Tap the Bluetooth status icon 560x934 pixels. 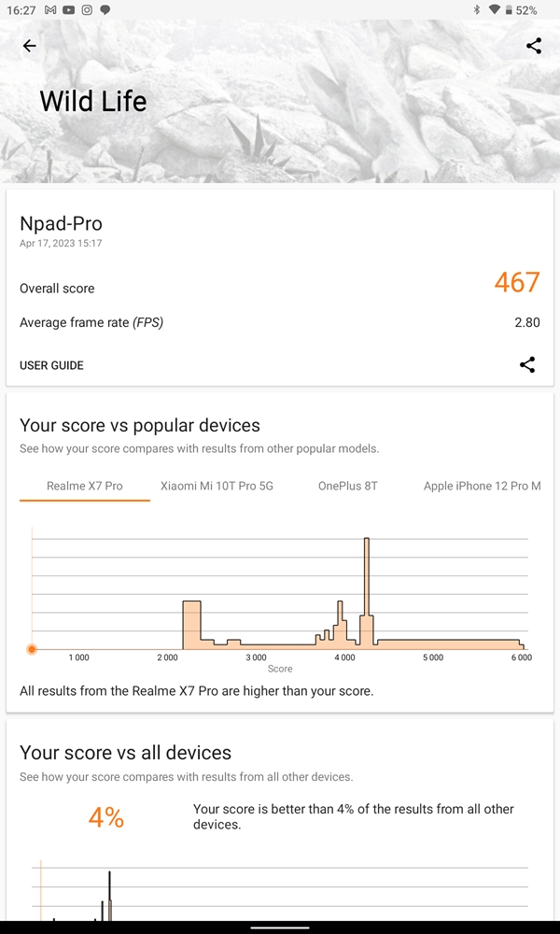(x=476, y=10)
